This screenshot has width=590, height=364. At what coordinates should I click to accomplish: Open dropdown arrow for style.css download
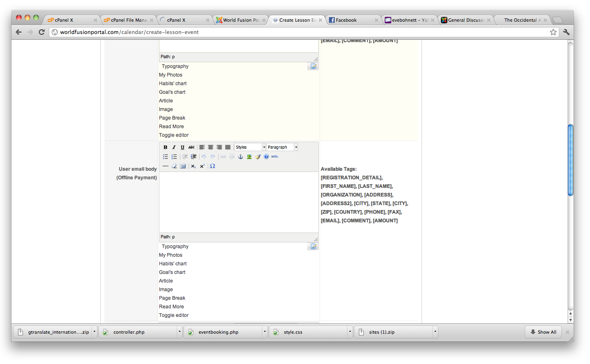[x=350, y=332]
